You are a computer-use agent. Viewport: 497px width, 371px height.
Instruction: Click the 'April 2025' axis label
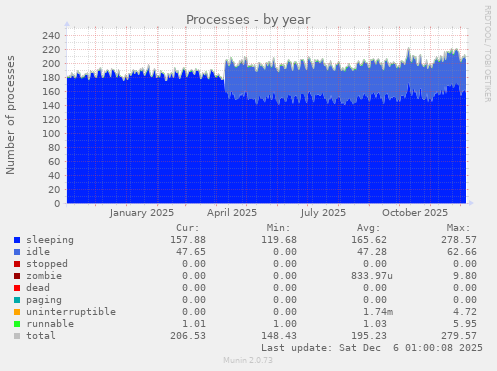tap(232, 213)
